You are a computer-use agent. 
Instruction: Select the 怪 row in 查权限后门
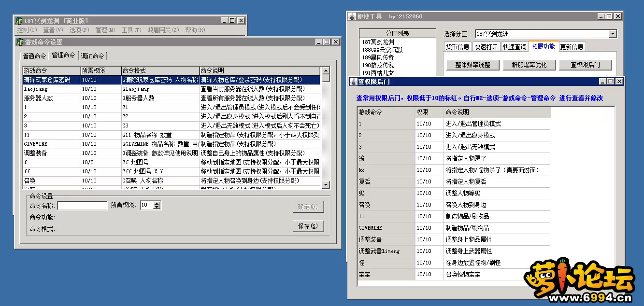[x=453, y=263]
